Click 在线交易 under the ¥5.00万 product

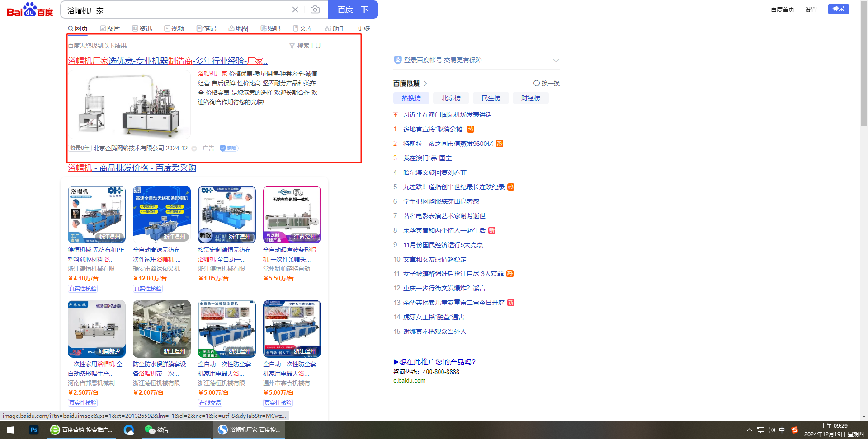[210, 403]
